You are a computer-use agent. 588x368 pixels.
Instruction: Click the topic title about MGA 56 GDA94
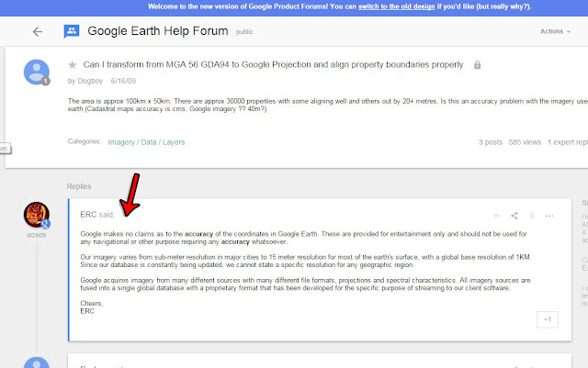(273, 64)
